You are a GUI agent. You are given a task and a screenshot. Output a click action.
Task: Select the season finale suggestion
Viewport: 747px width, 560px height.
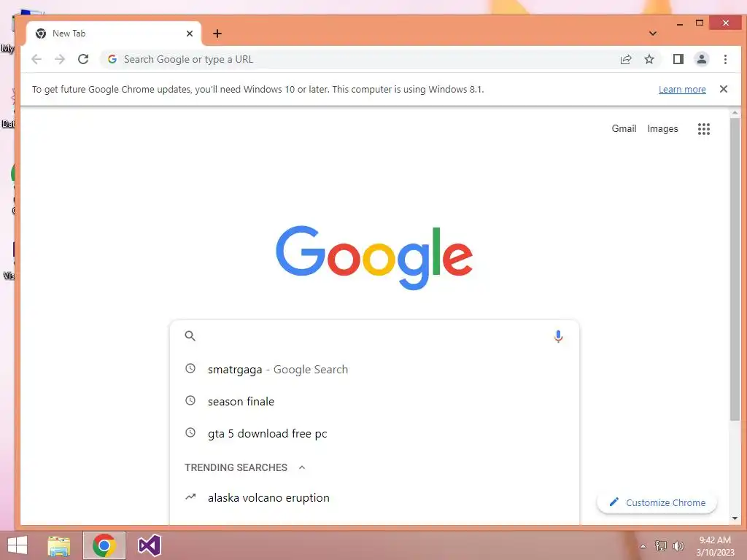pos(374,401)
